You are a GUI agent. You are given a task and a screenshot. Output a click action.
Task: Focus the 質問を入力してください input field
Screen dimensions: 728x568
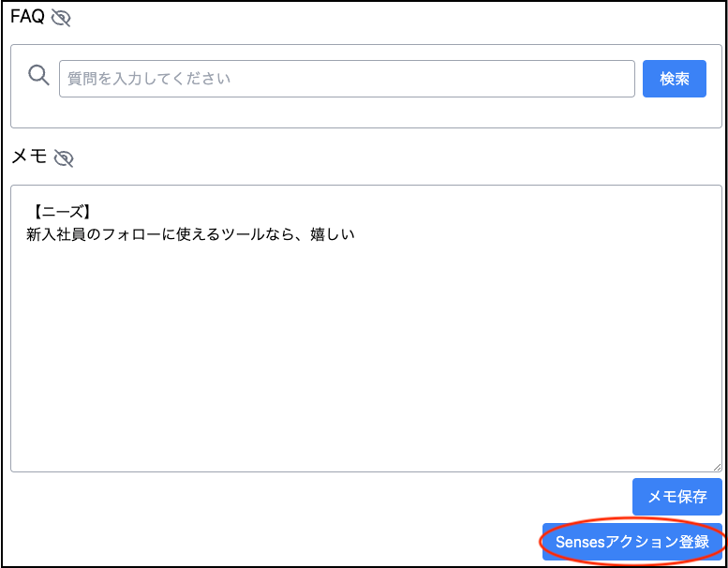point(347,79)
